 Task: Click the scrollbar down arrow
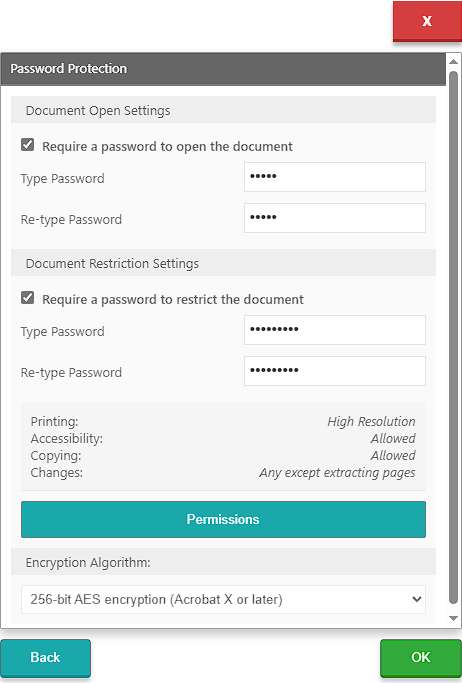click(453, 619)
